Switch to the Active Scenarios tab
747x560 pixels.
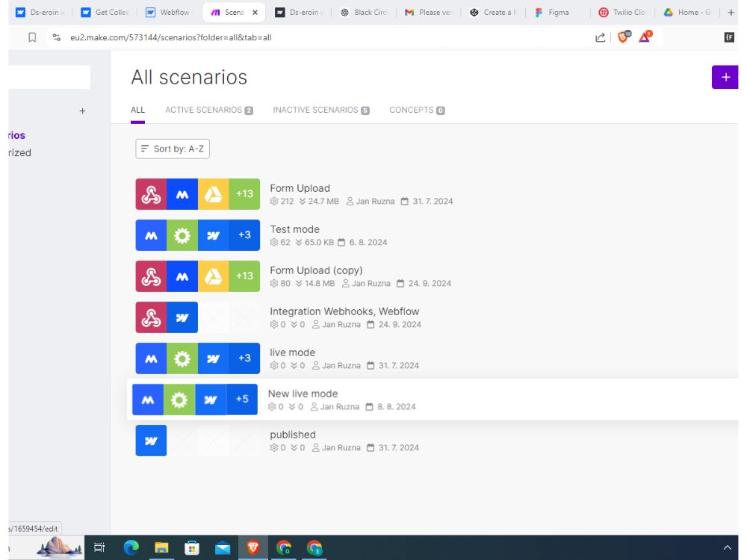208,110
